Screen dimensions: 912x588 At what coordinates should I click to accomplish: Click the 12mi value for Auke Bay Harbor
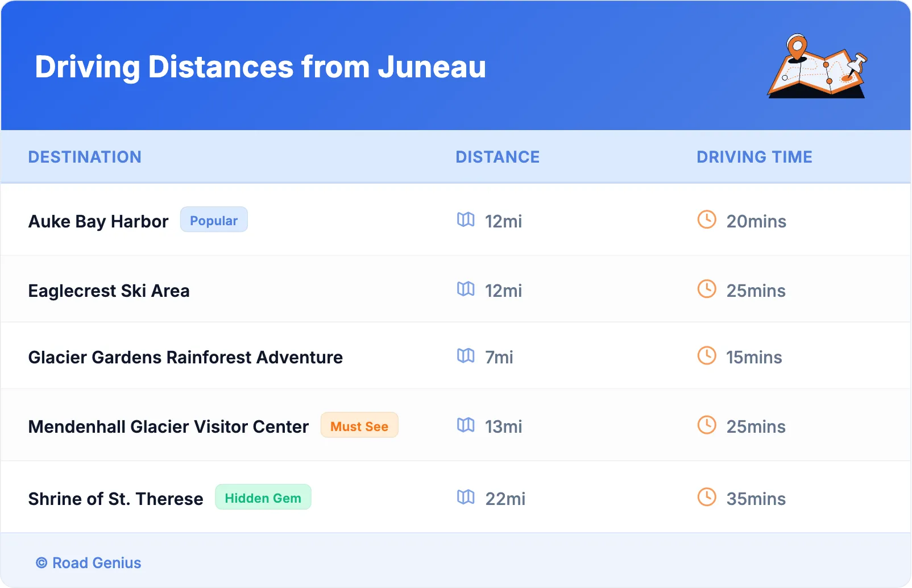(503, 221)
